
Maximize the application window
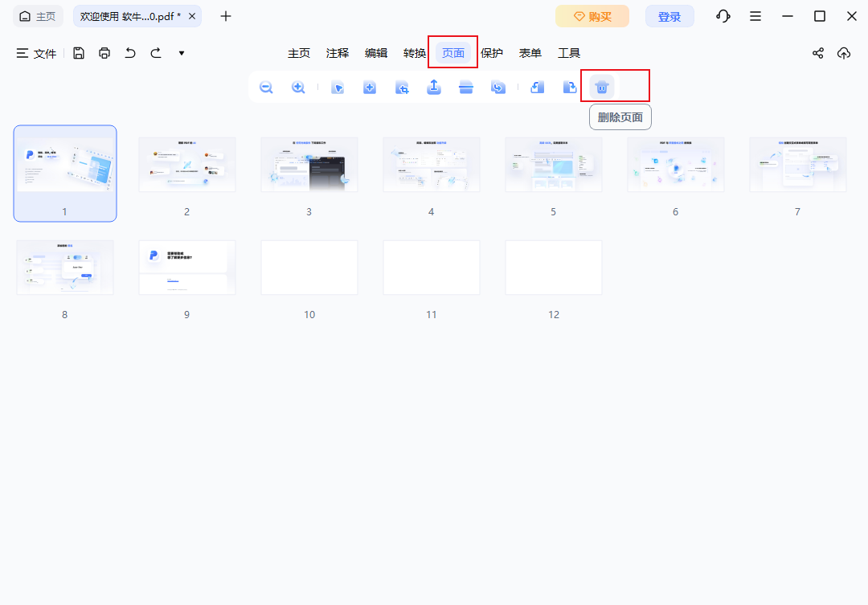point(819,16)
